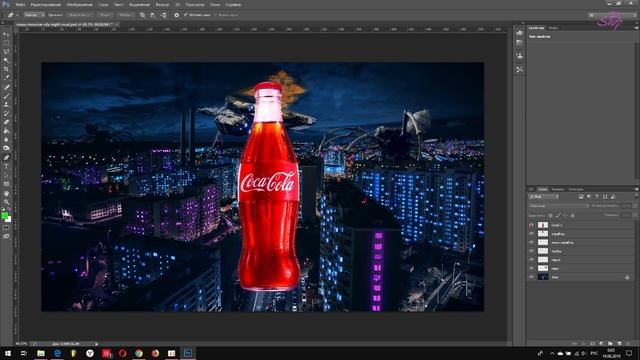Open path alignment options in options bar
Viewport: 640px width, 360px height.
(153, 15)
